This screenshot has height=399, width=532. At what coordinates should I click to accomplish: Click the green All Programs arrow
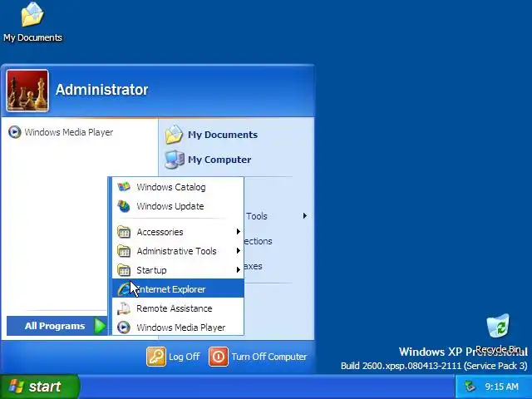100,326
